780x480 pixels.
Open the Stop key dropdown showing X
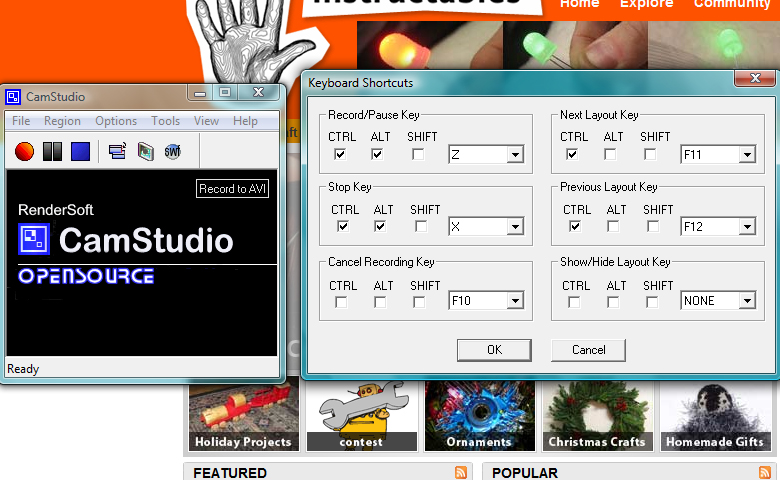pyautogui.click(x=486, y=227)
